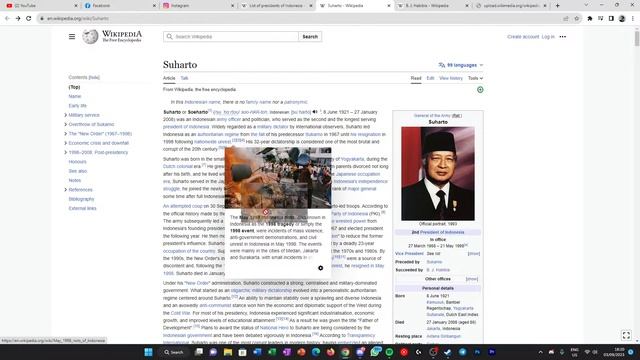Viewport: 640px width, 360px height.
Task: Click Create account link
Action: pyautogui.click(x=523, y=37)
